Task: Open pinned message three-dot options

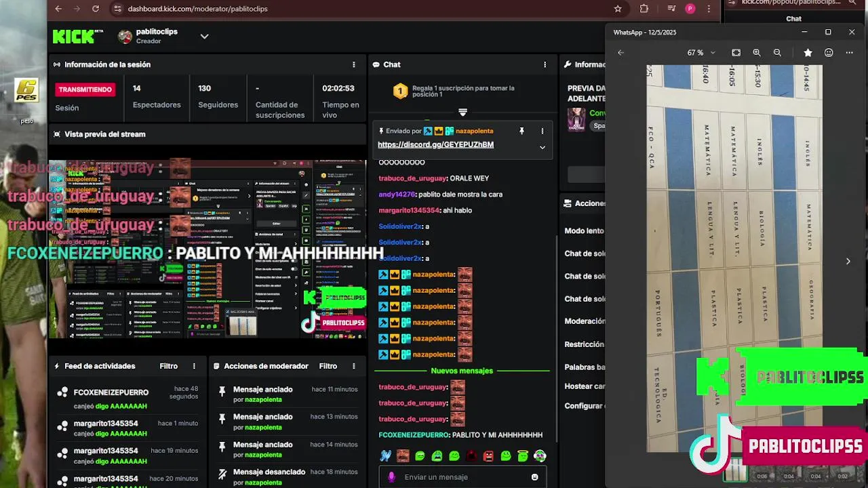Action: pyautogui.click(x=542, y=131)
